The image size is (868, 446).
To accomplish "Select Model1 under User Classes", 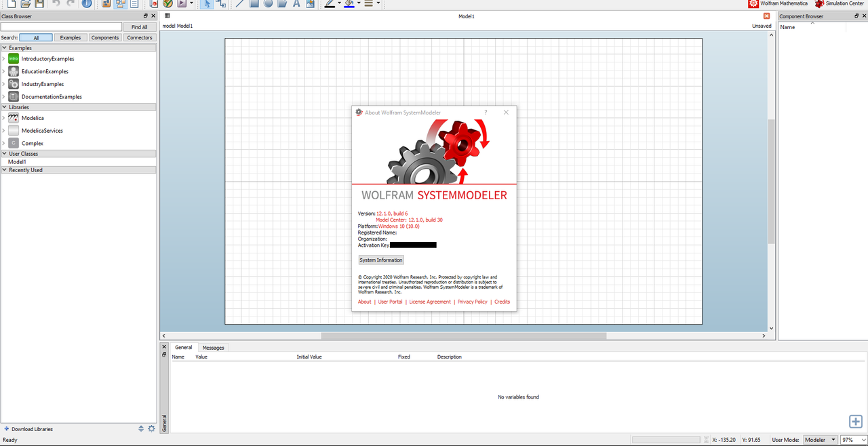I will (17, 162).
